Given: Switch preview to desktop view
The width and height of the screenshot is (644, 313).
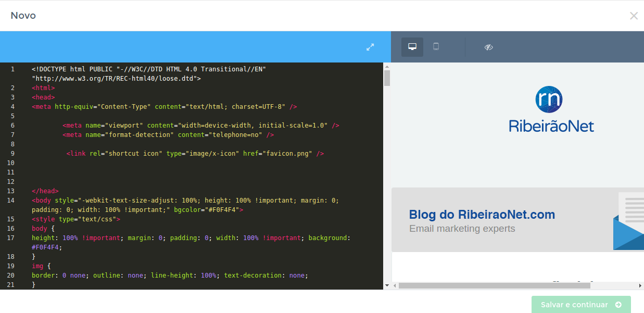Looking at the screenshot, I should point(412,47).
